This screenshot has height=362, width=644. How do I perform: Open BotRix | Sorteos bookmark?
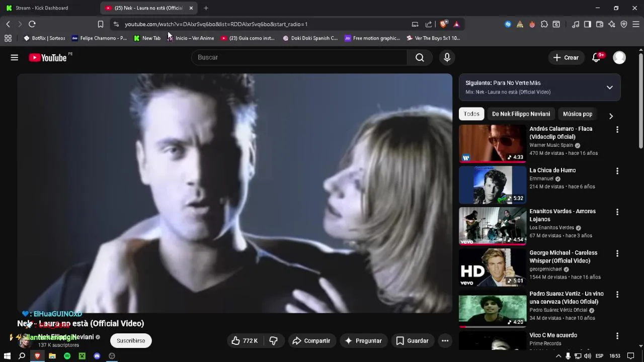click(44, 38)
